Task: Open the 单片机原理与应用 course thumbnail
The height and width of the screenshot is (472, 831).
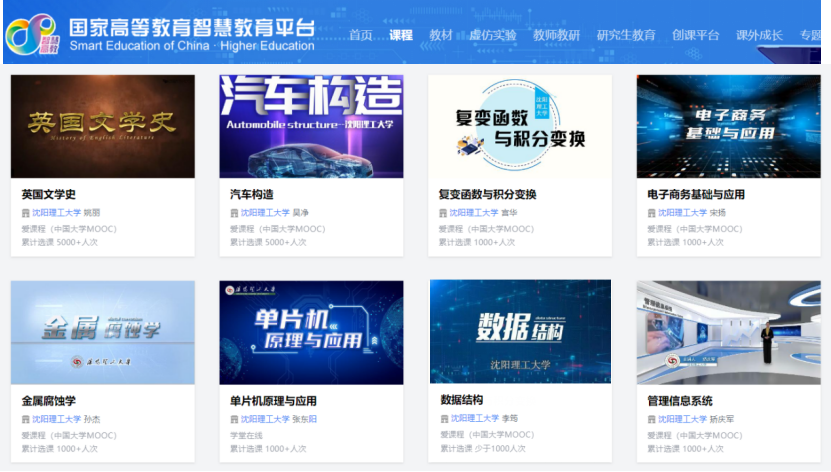Action: [311, 333]
